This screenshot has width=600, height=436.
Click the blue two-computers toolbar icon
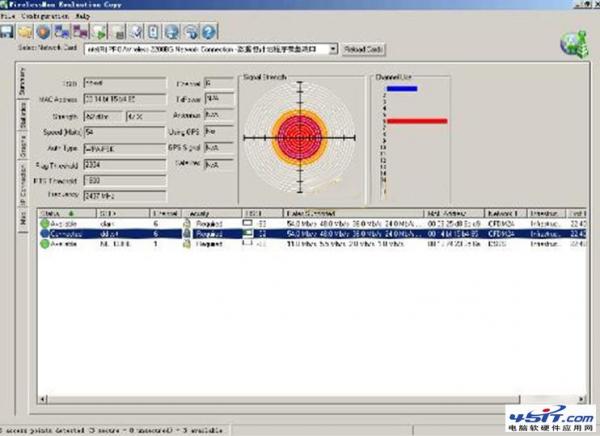[62, 32]
